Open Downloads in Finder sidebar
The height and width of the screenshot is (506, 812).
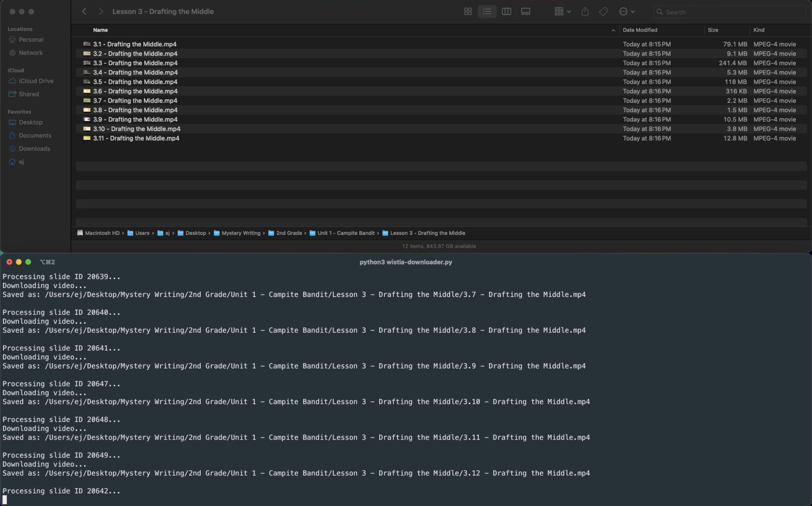click(34, 149)
